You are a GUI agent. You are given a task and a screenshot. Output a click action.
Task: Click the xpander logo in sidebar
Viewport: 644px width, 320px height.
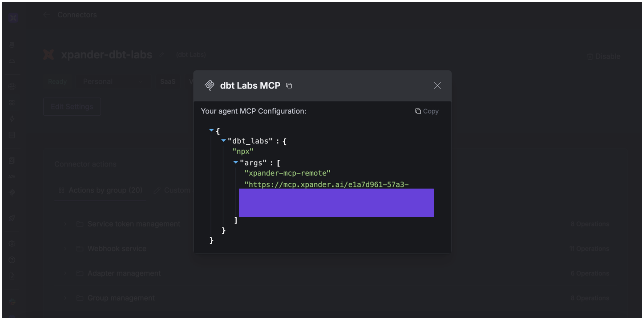pyautogui.click(x=13, y=18)
